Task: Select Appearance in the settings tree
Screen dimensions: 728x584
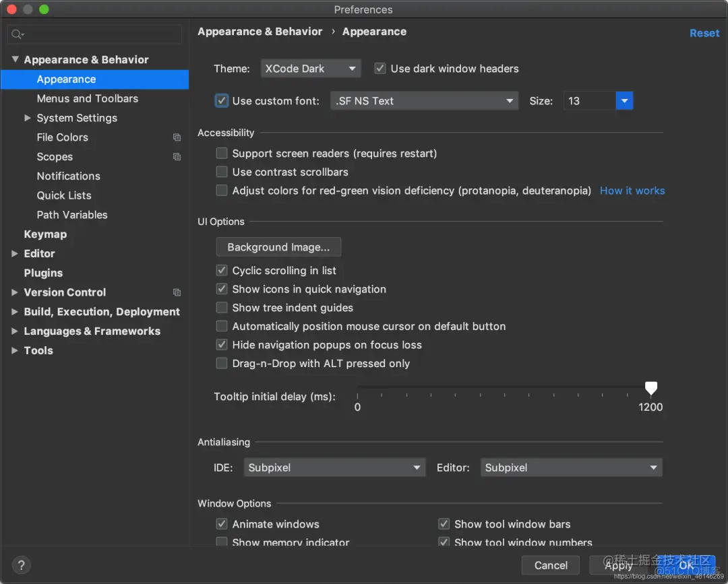Action: tap(95, 79)
